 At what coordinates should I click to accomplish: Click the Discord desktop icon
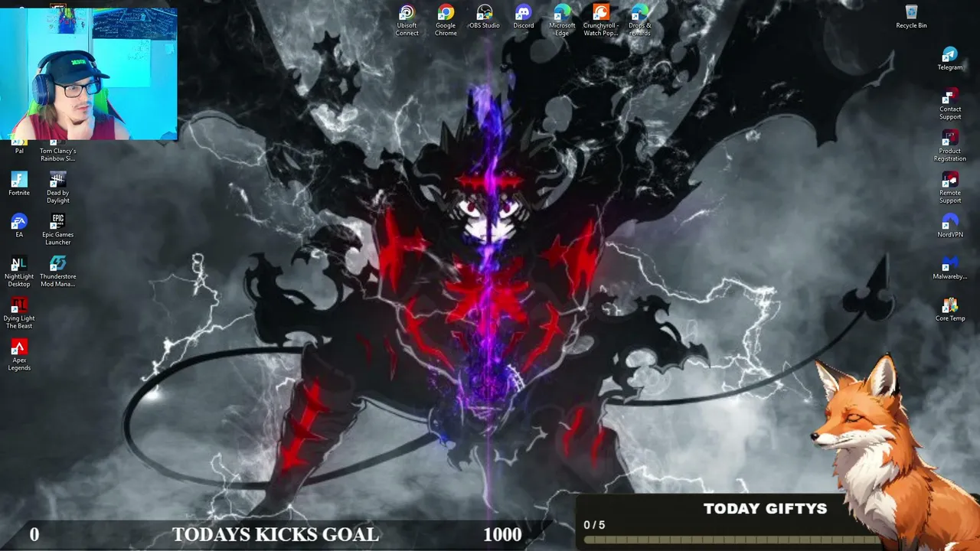coord(523,17)
